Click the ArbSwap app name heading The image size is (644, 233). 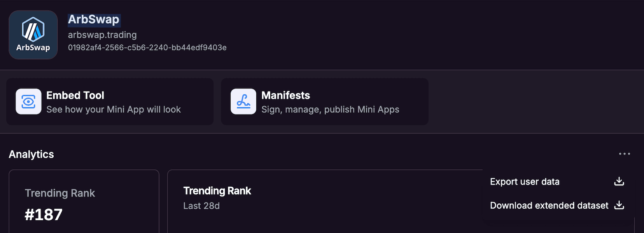(x=94, y=19)
